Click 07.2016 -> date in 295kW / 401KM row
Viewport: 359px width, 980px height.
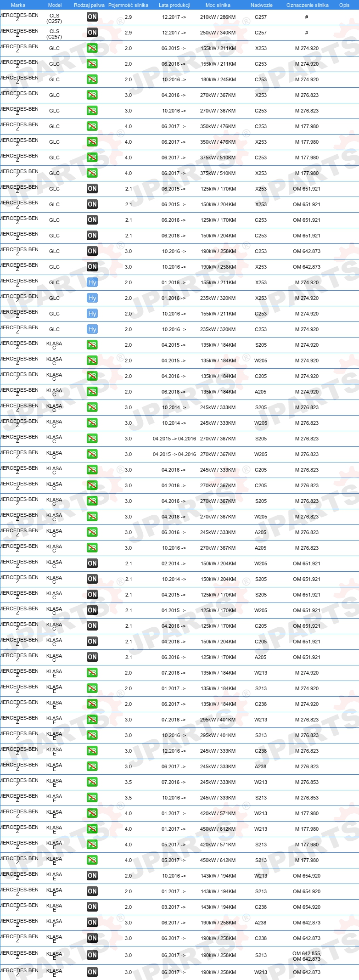point(174,720)
